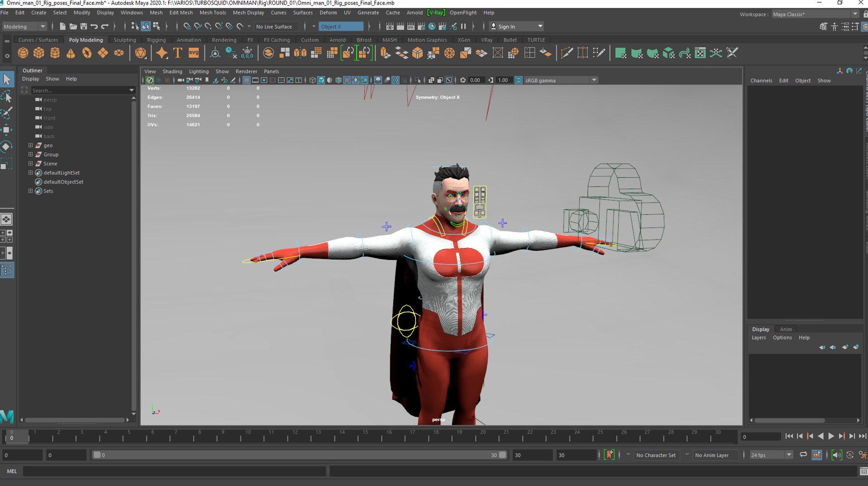The height and width of the screenshot is (486, 868).
Task: Toggle viewport wireframe on shaded button
Action: click(x=339, y=80)
